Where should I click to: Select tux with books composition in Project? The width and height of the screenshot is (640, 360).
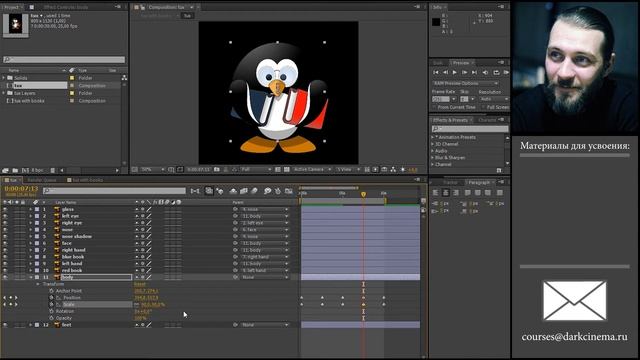pyautogui.click(x=29, y=101)
